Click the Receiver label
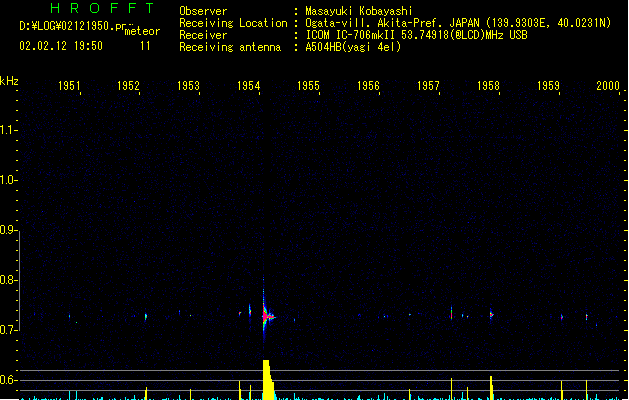Image resolution: width=629 pixels, height=400 pixels. 203,35
